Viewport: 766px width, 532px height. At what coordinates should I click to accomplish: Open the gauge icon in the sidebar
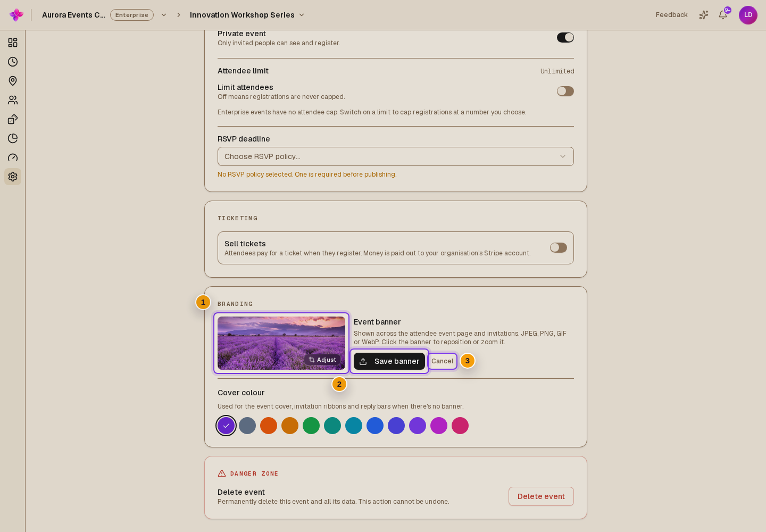(13, 157)
